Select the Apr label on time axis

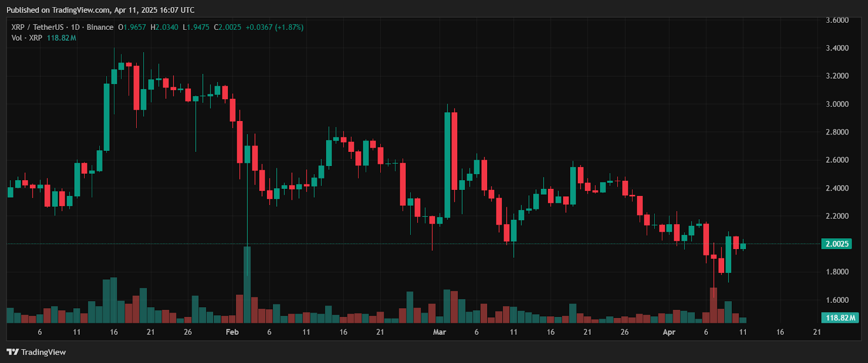click(x=669, y=332)
